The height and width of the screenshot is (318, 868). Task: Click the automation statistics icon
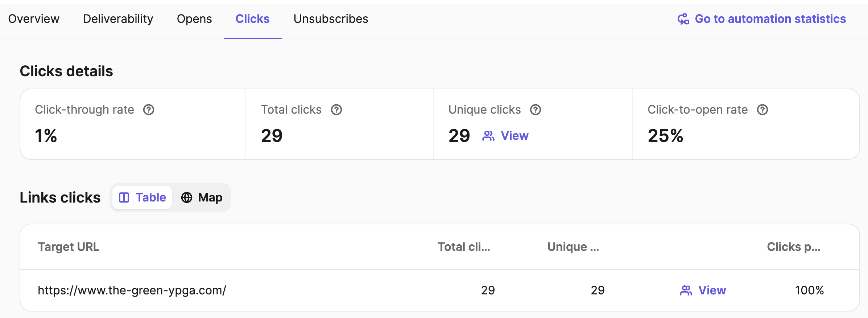[x=683, y=19]
